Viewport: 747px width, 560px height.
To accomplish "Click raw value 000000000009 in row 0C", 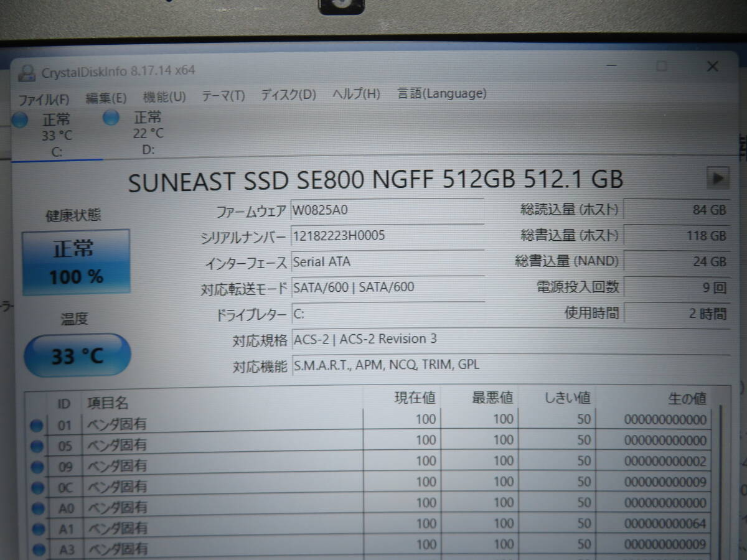I will (x=665, y=482).
